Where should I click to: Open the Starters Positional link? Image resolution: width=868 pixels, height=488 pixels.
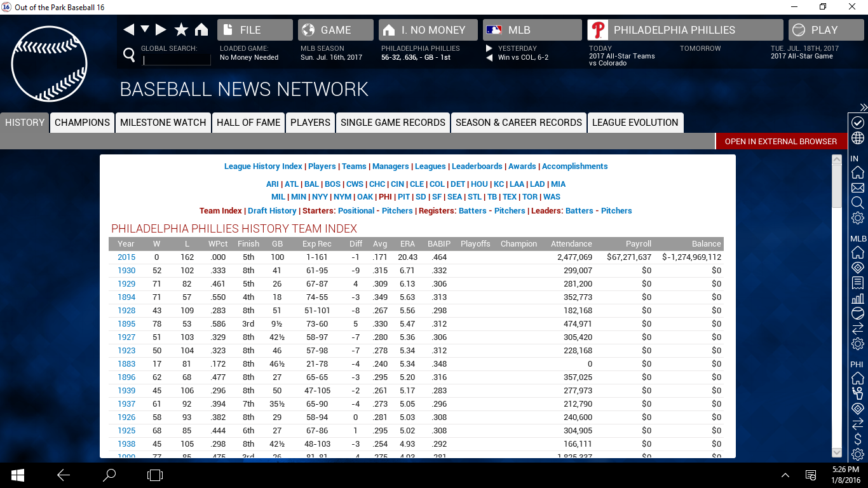coord(356,211)
